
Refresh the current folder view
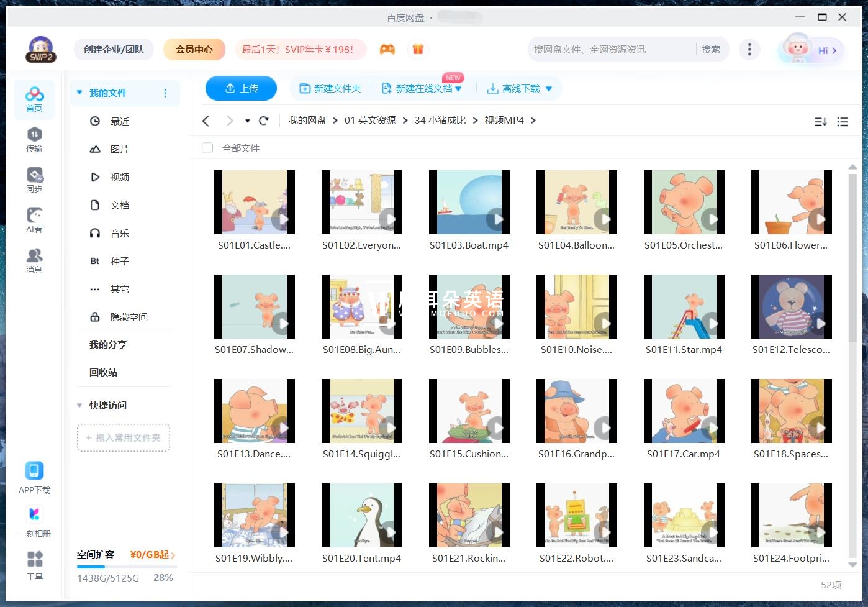click(263, 120)
